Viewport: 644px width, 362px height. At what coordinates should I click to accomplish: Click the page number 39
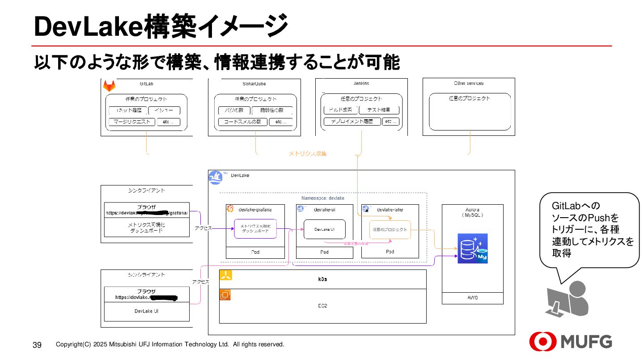37,345
